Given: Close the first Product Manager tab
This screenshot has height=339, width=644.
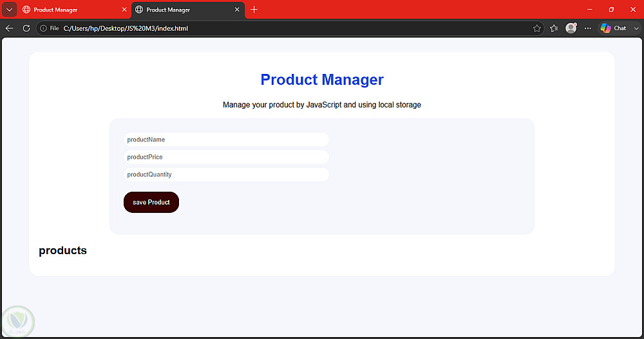Looking at the screenshot, I should tap(124, 10).
